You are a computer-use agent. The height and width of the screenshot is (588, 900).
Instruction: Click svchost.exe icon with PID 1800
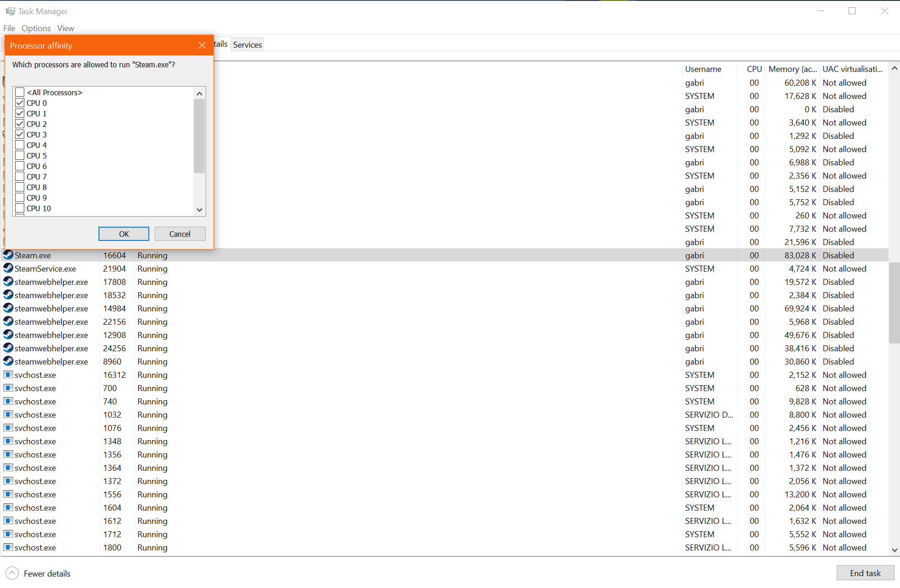tap(8, 547)
